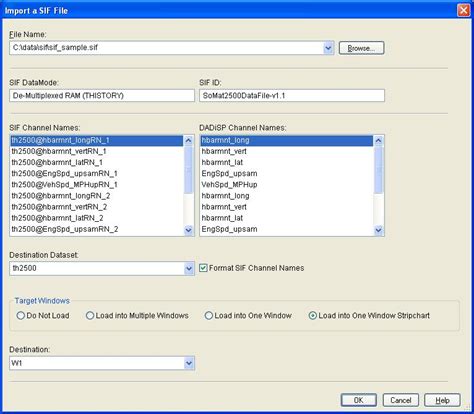Screen dimensions: 474x414
Task: Open the File Name dropdown arrow
Action: (x=328, y=48)
